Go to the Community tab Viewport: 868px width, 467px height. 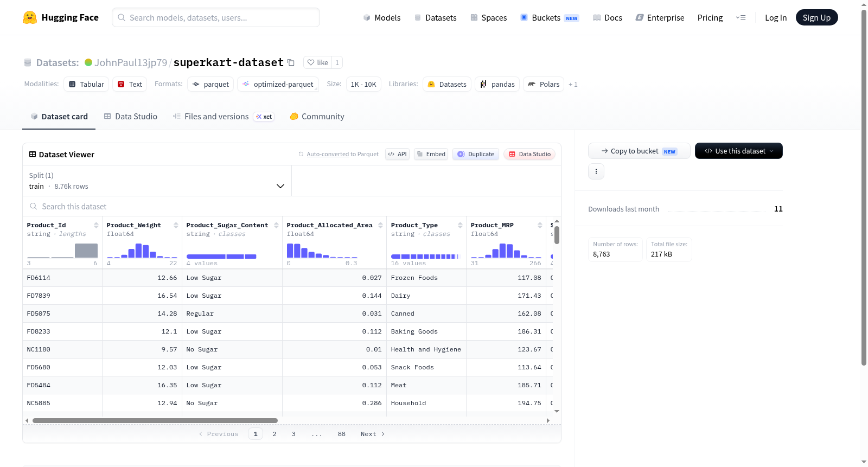[317, 117]
